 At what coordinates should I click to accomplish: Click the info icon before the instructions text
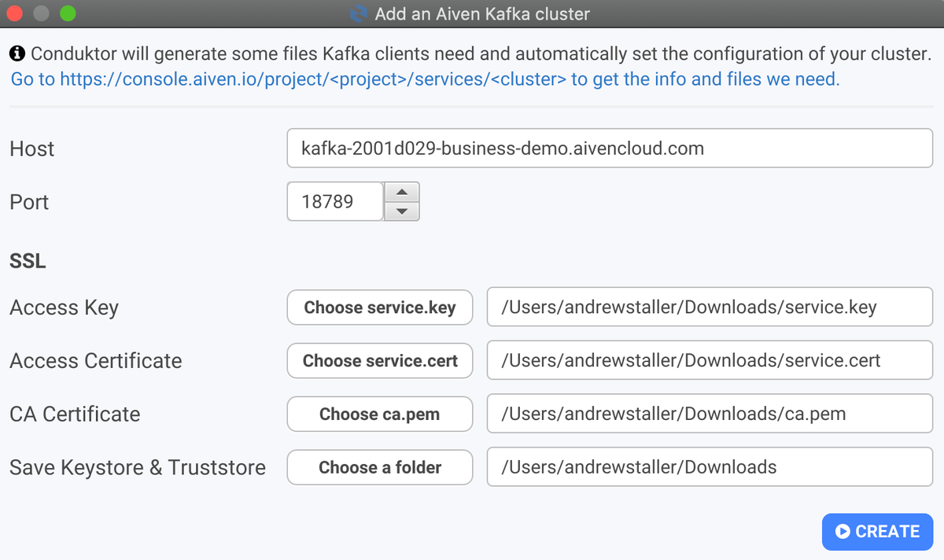coord(17,53)
